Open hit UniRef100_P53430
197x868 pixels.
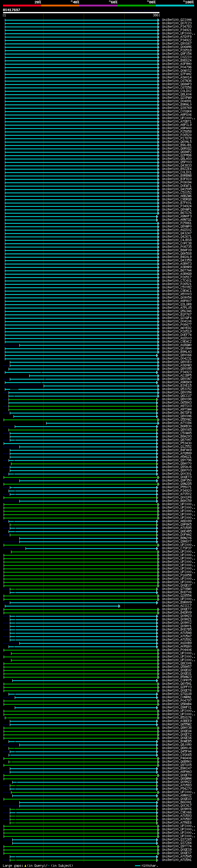click(x=177, y=443)
